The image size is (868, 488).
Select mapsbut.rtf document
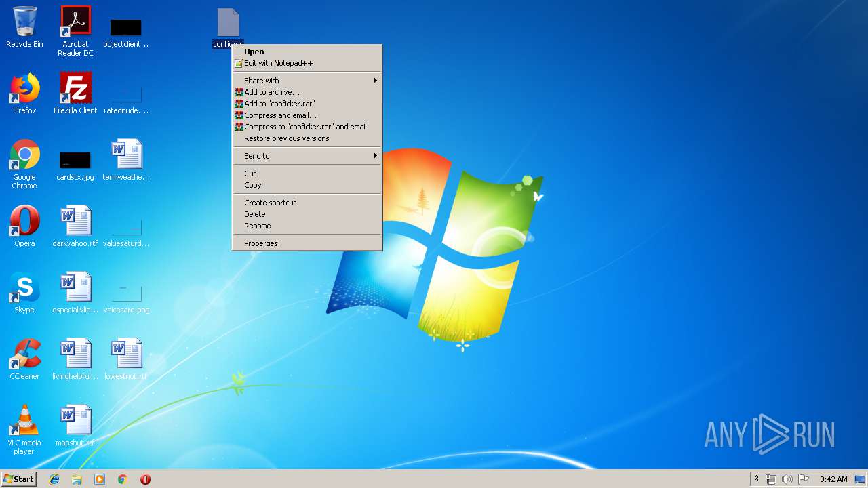pos(75,426)
